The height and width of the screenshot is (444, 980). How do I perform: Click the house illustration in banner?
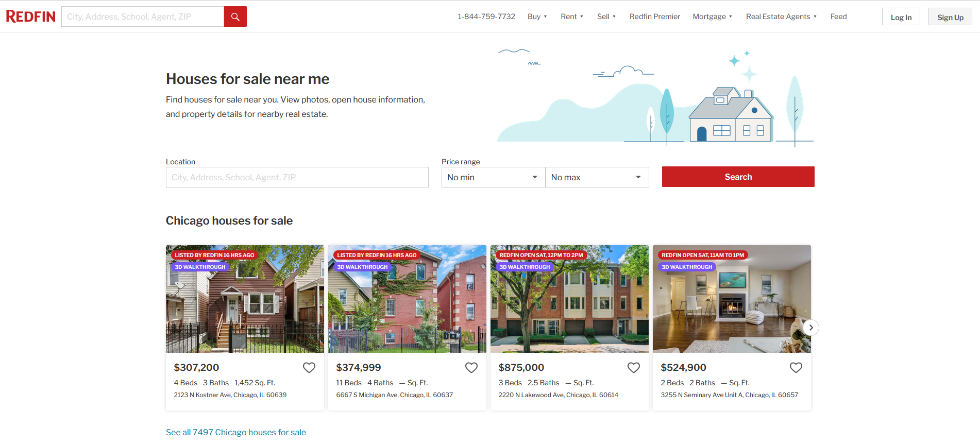click(x=731, y=115)
